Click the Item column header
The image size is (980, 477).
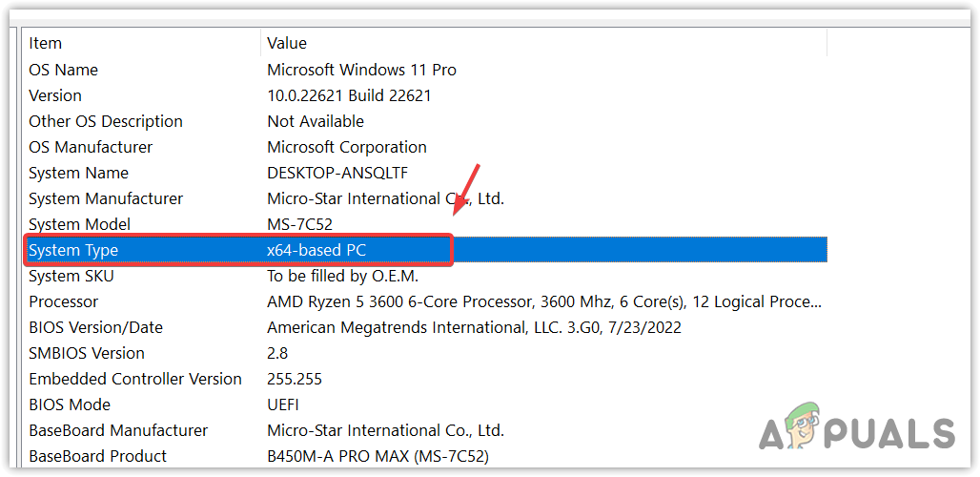click(x=45, y=43)
